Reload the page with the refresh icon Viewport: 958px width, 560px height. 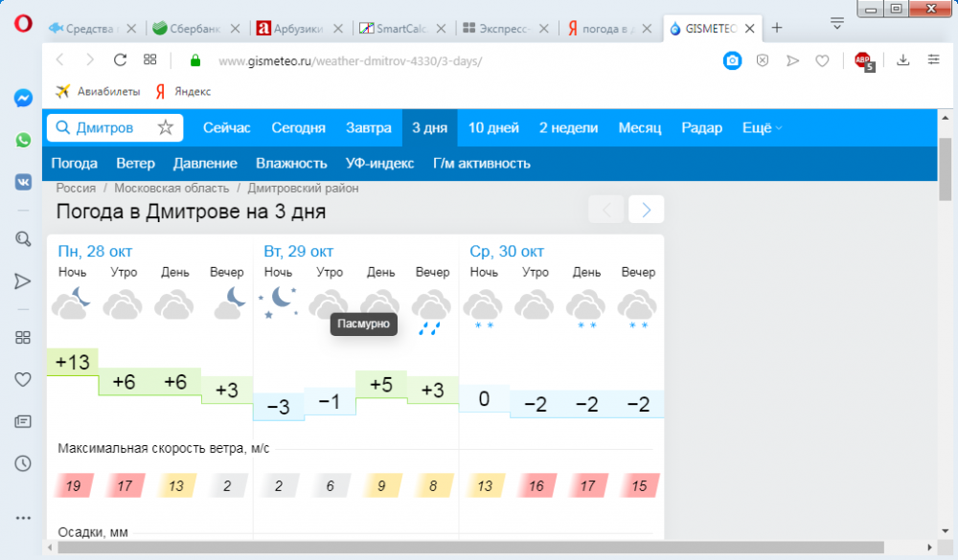point(120,60)
